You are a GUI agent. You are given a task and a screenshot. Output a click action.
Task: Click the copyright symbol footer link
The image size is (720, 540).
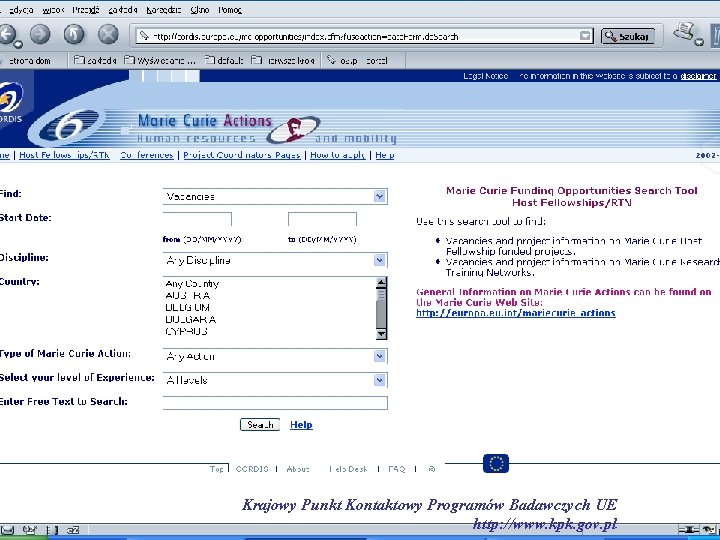click(432, 469)
